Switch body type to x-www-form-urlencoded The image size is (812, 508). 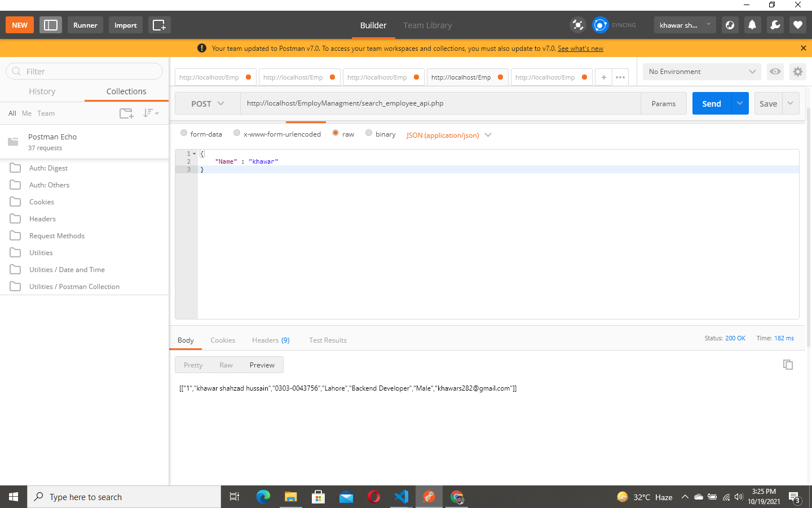tap(237, 133)
